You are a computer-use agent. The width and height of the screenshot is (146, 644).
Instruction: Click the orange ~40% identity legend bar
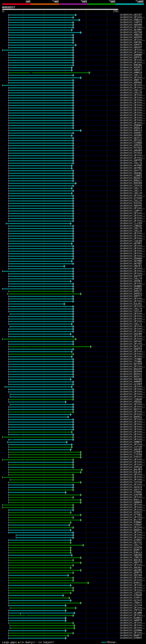coord(45,4)
